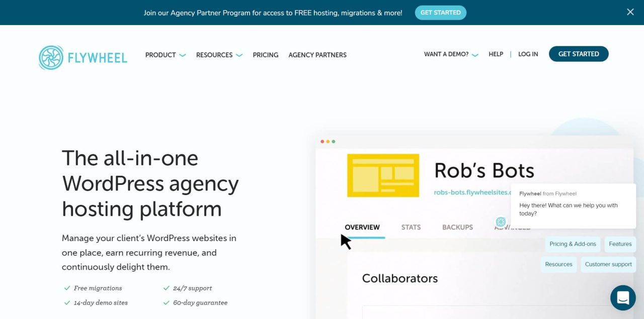Click the Flywheel avatar in chat popup
The height and width of the screenshot is (319, 644).
coord(501,222)
